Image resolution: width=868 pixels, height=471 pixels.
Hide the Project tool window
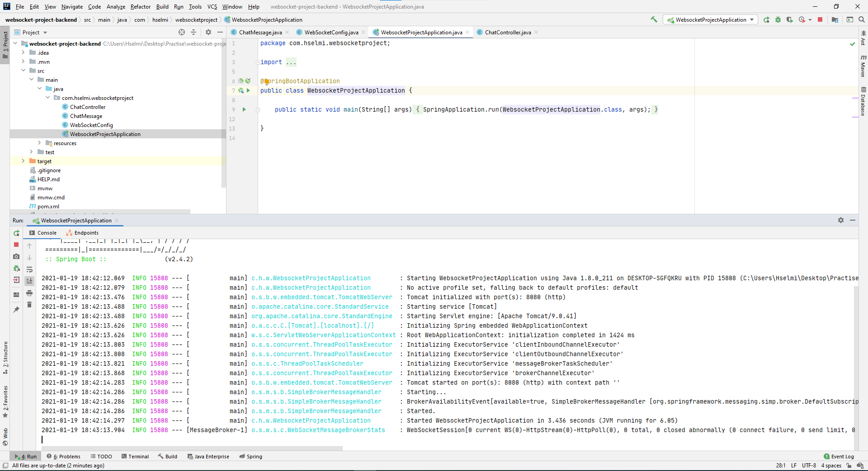220,32
